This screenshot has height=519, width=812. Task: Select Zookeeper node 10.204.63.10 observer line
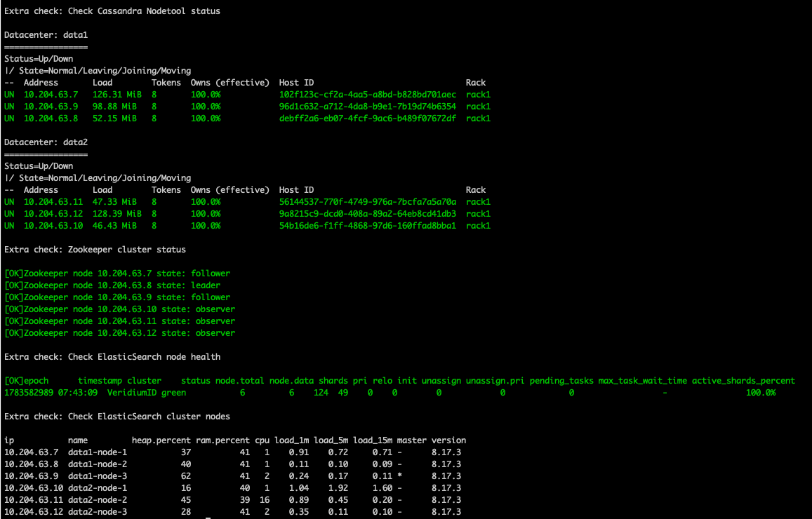click(x=119, y=309)
